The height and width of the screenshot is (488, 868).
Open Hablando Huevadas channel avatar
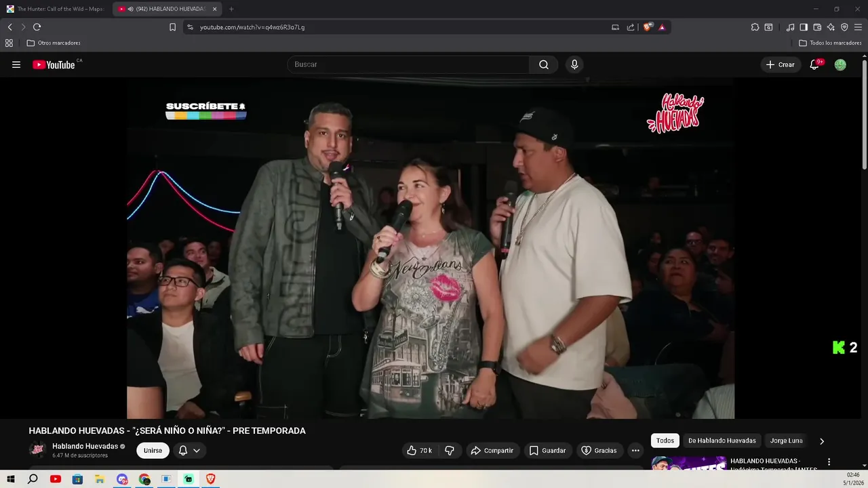click(38, 449)
